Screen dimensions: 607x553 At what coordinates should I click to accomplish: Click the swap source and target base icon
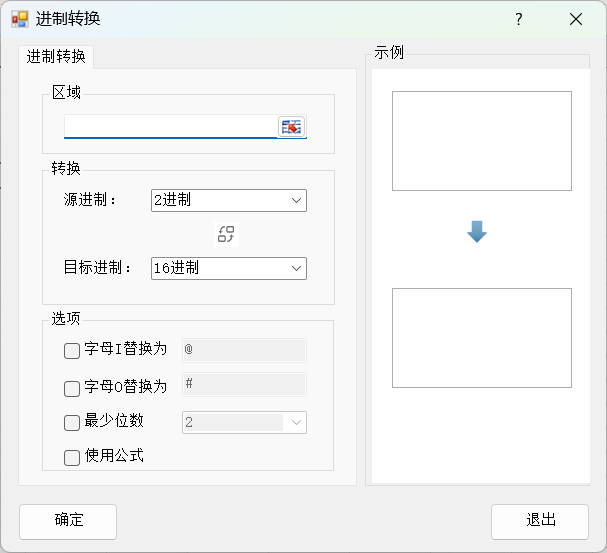tap(226, 234)
